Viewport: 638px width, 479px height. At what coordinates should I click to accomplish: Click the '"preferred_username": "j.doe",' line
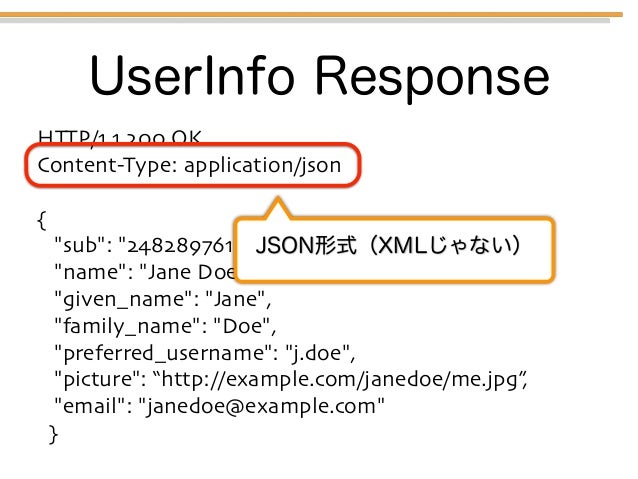pos(205,353)
